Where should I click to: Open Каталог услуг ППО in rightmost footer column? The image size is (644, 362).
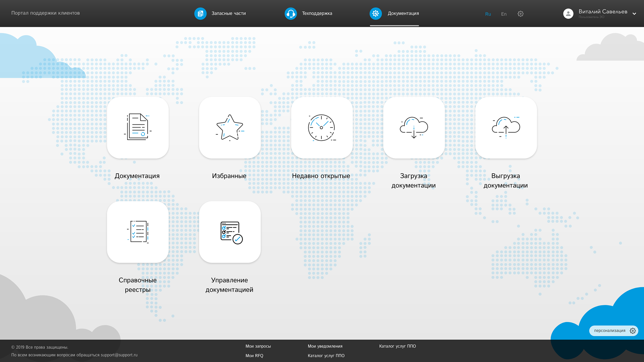pyautogui.click(x=397, y=346)
